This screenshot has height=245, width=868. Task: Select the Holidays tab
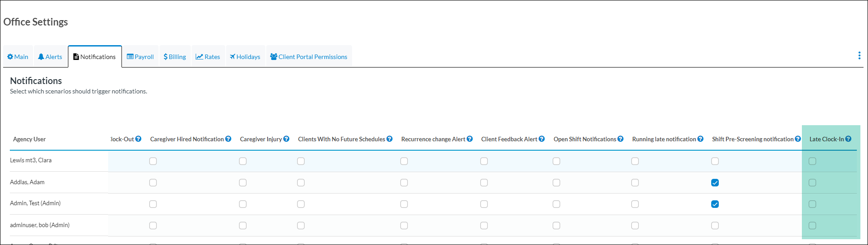coord(245,57)
